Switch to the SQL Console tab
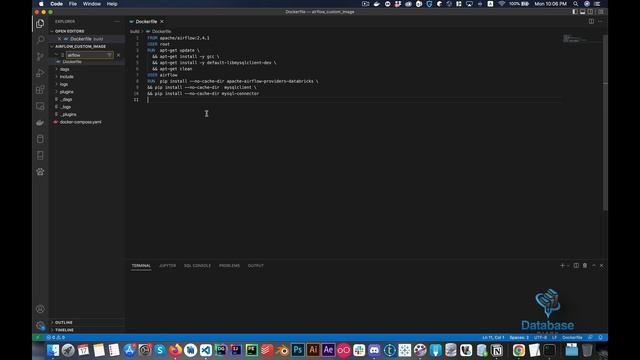Viewport: 640px width, 360px height. coord(197,266)
